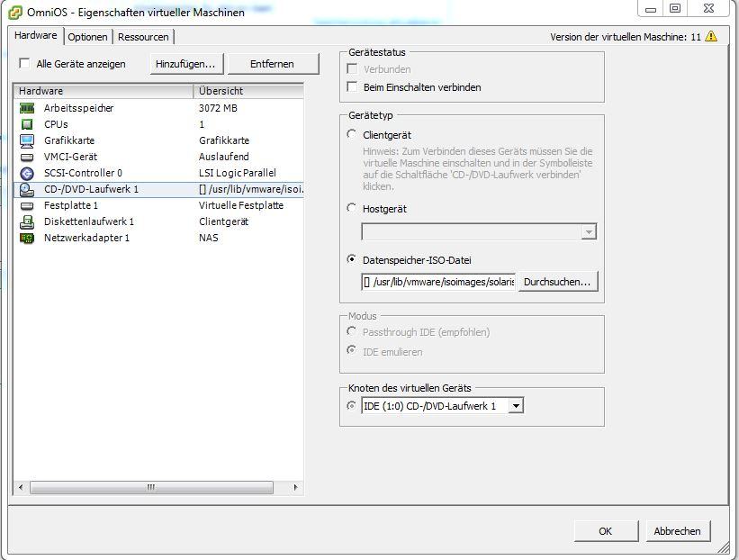
Task: Enable Beim Einschalten verbinden checkbox
Action: click(x=352, y=86)
